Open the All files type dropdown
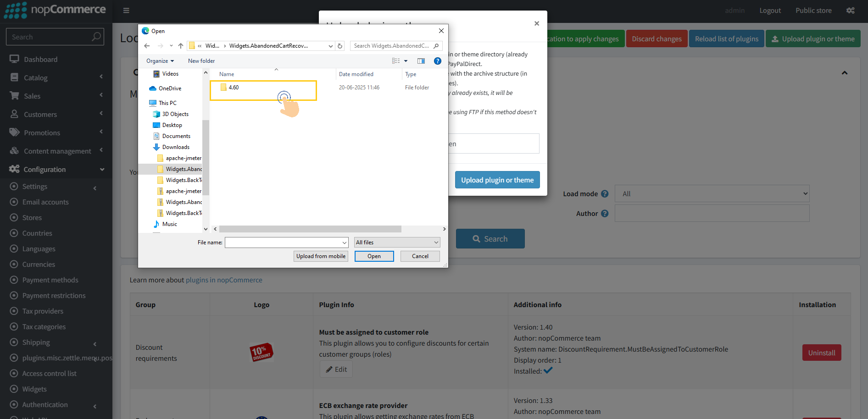The width and height of the screenshot is (868, 419). (397, 243)
